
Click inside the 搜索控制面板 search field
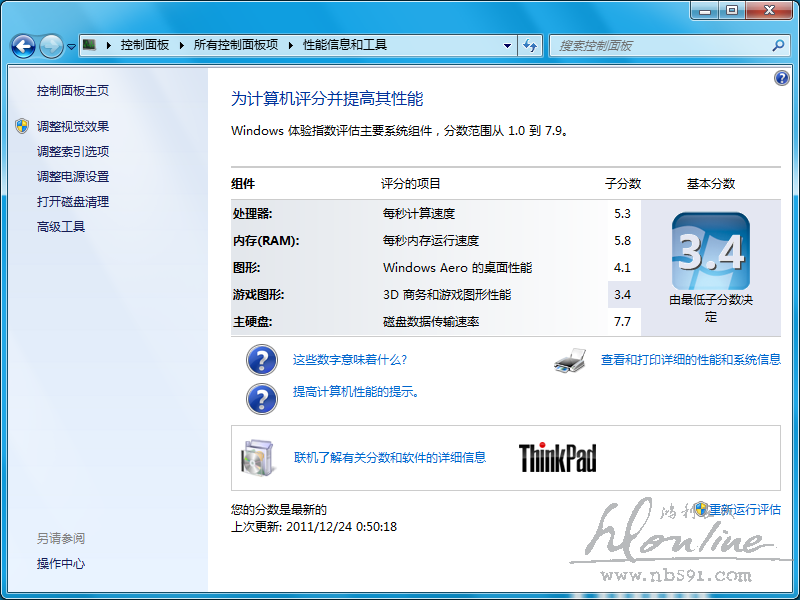click(660, 46)
